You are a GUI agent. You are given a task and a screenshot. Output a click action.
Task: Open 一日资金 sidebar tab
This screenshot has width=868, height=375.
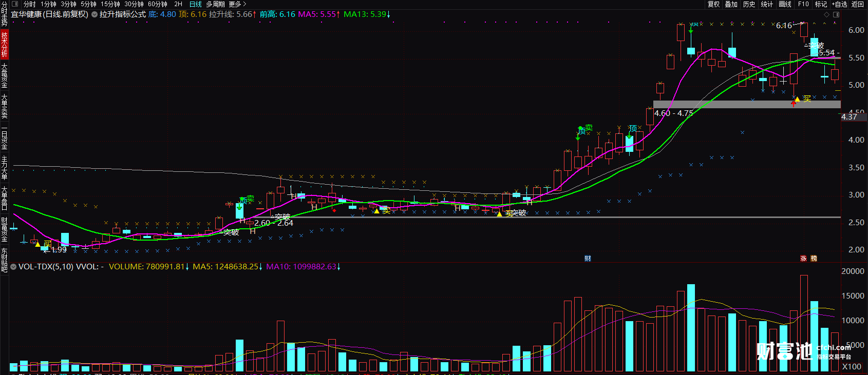click(x=4, y=137)
